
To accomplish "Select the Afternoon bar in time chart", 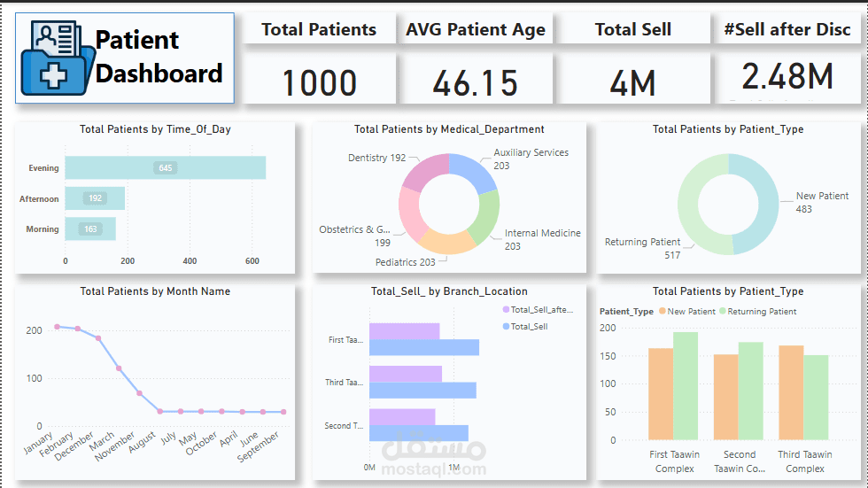I will click(x=95, y=199).
